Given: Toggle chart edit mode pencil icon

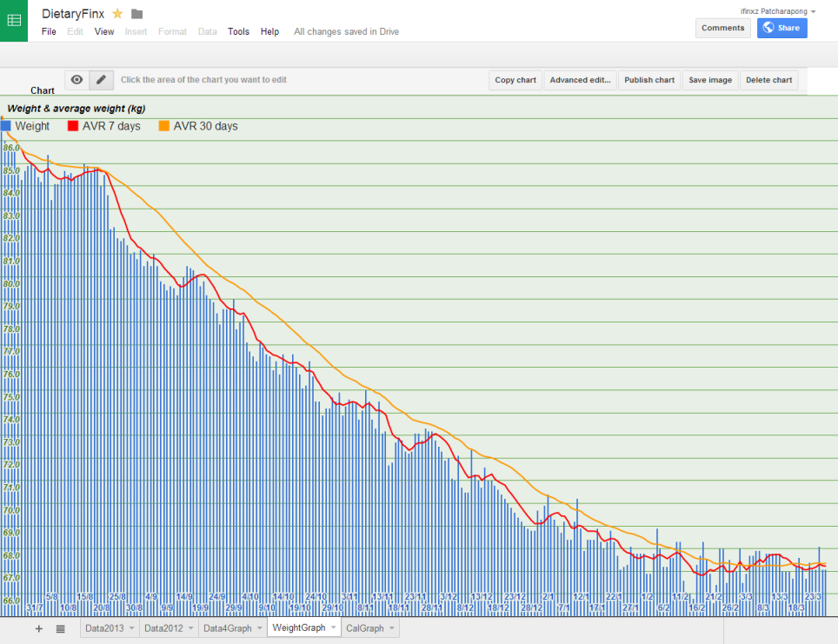Looking at the screenshot, I should coord(101,80).
